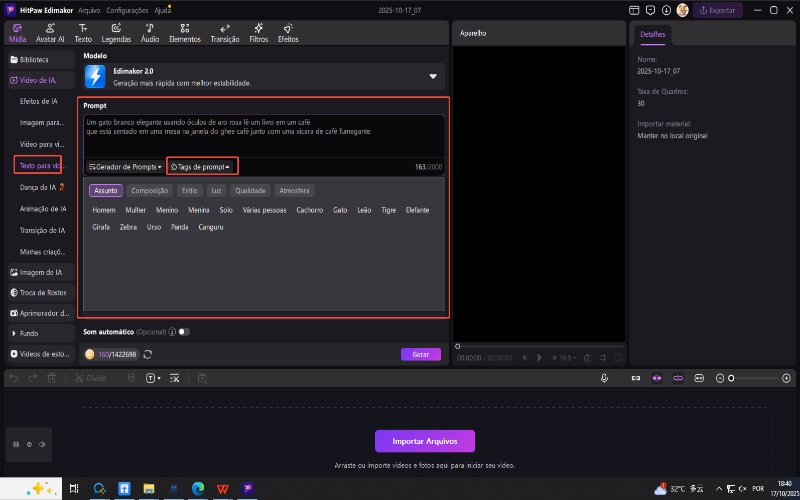Select the Atmosfera tag category

(x=294, y=190)
